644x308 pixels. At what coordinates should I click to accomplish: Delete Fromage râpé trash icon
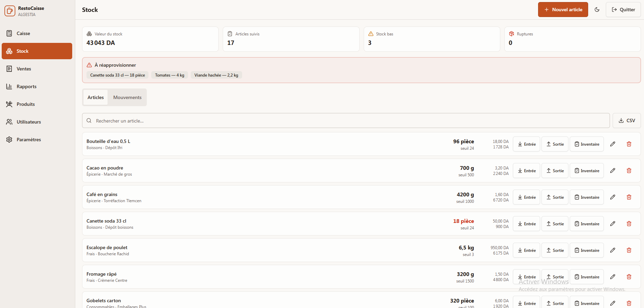[629, 277]
